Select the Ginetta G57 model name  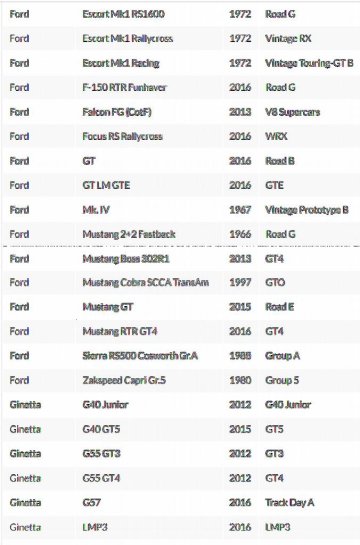[92, 503]
